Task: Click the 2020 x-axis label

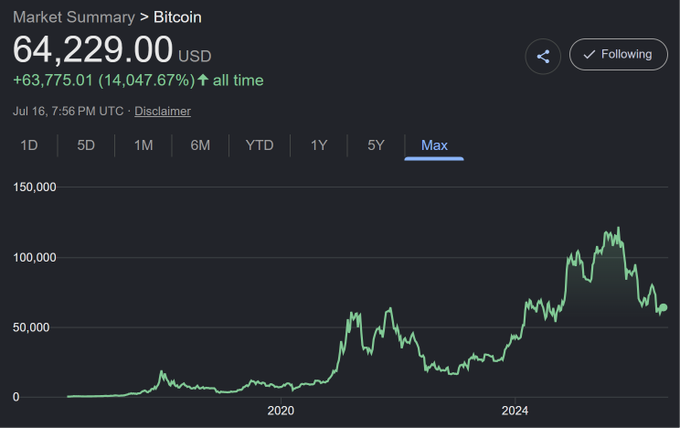Action: click(x=281, y=411)
